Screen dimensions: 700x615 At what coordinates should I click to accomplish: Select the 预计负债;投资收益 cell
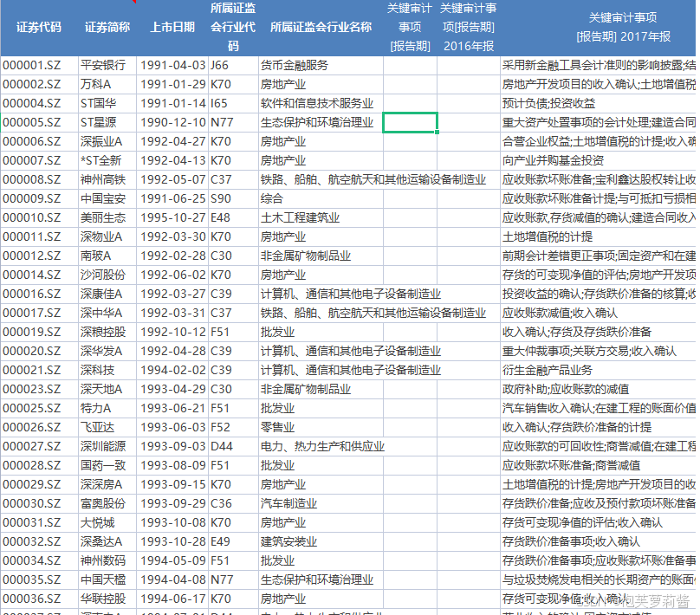pyautogui.click(x=598, y=104)
